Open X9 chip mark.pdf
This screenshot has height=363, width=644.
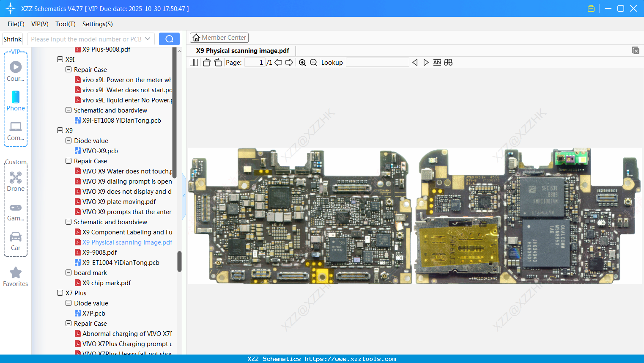107,283
